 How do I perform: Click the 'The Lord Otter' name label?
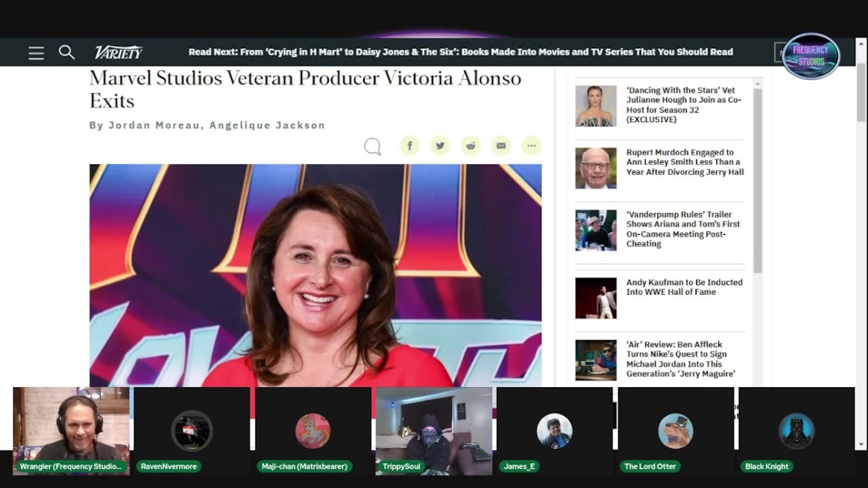(650, 466)
